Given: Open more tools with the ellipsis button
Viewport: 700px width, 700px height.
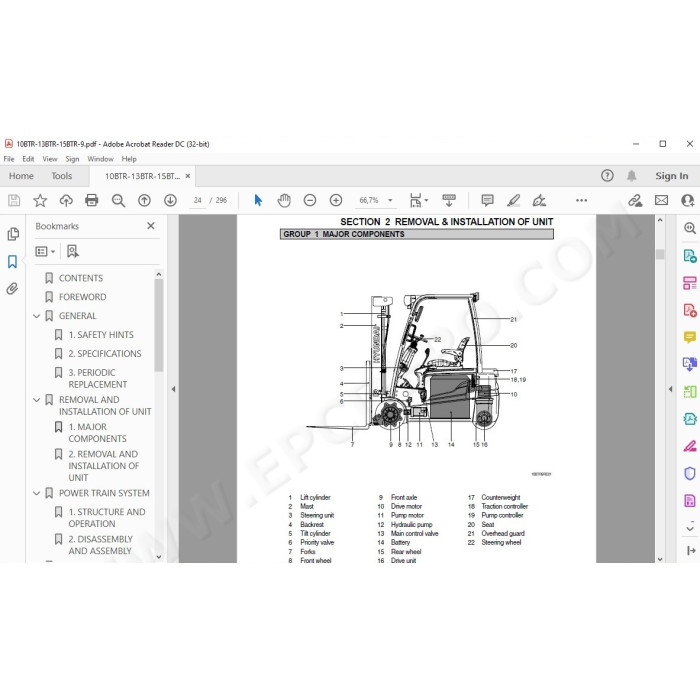Looking at the screenshot, I should [581, 200].
